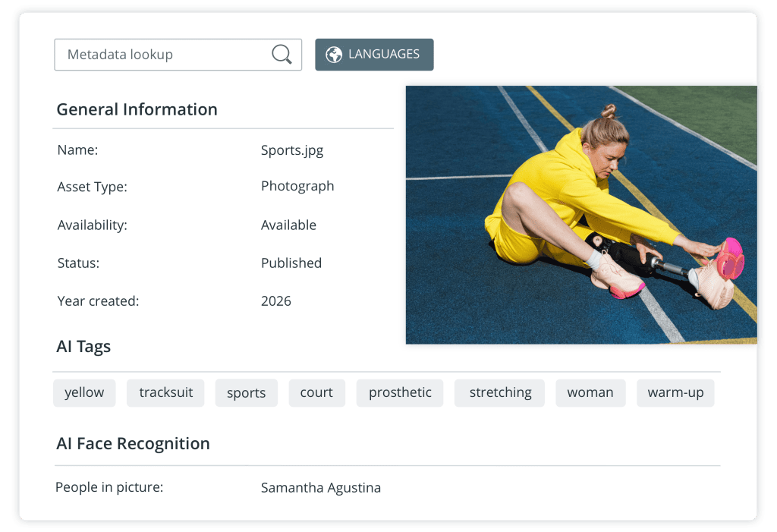
Task: Collapse the AI Tags section
Action: click(x=83, y=346)
